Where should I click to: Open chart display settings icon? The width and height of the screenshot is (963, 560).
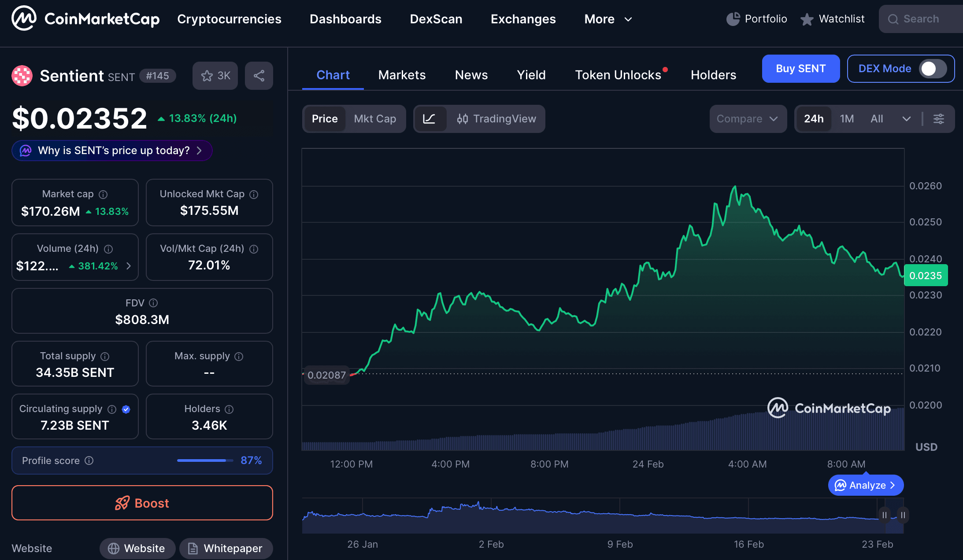939,119
